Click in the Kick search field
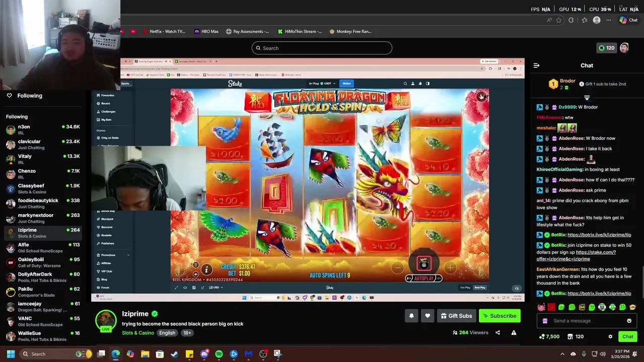The image size is (644, 362). 322,48
